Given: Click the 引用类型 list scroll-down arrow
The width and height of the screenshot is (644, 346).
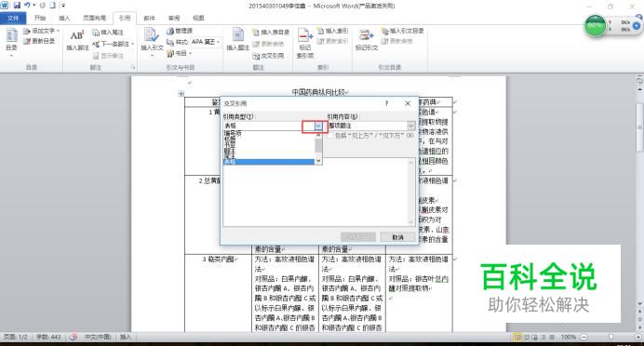Looking at the screenshot, I should tap(318, 161).
